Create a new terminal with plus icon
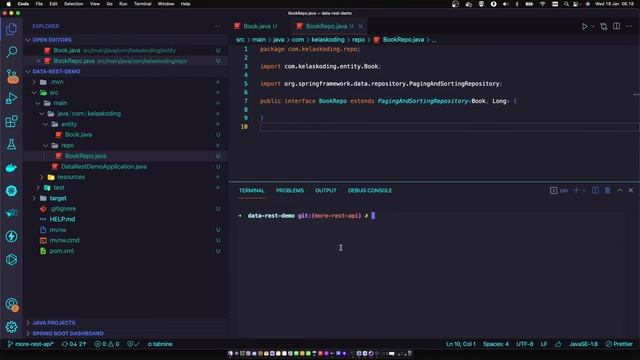Screen dimensions: 640x360 [576, 190]
